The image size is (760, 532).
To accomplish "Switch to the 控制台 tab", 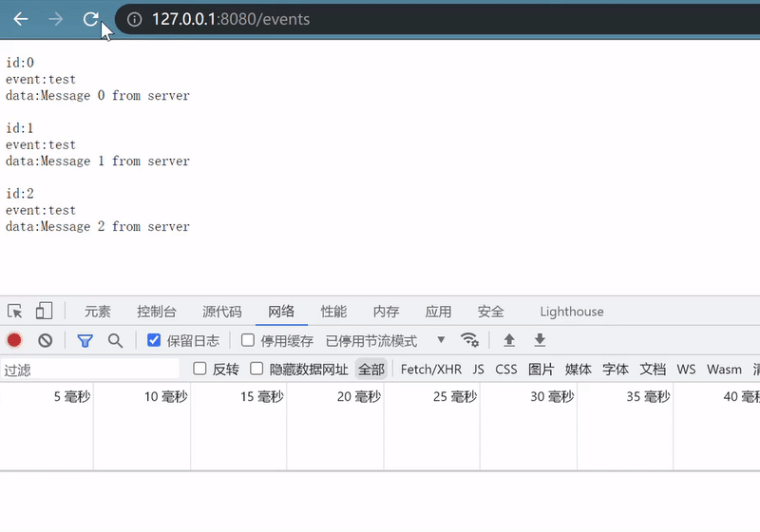I will point(157,311).
